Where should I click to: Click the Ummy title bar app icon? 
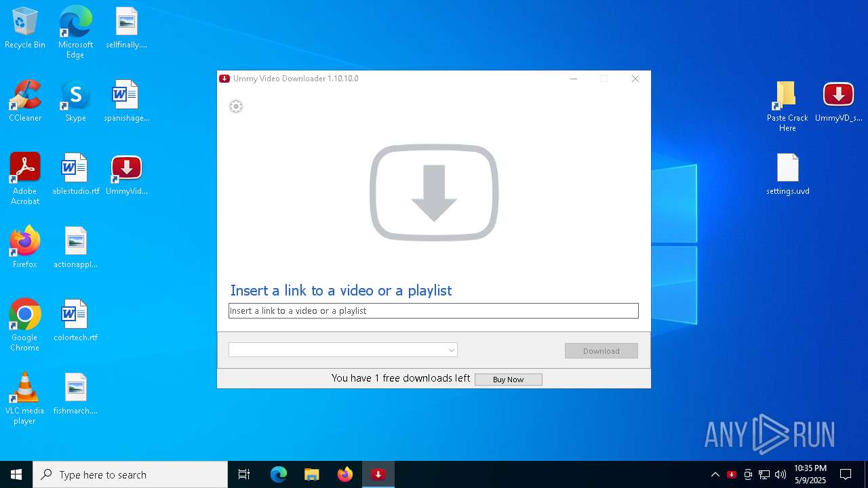[224, 79]
